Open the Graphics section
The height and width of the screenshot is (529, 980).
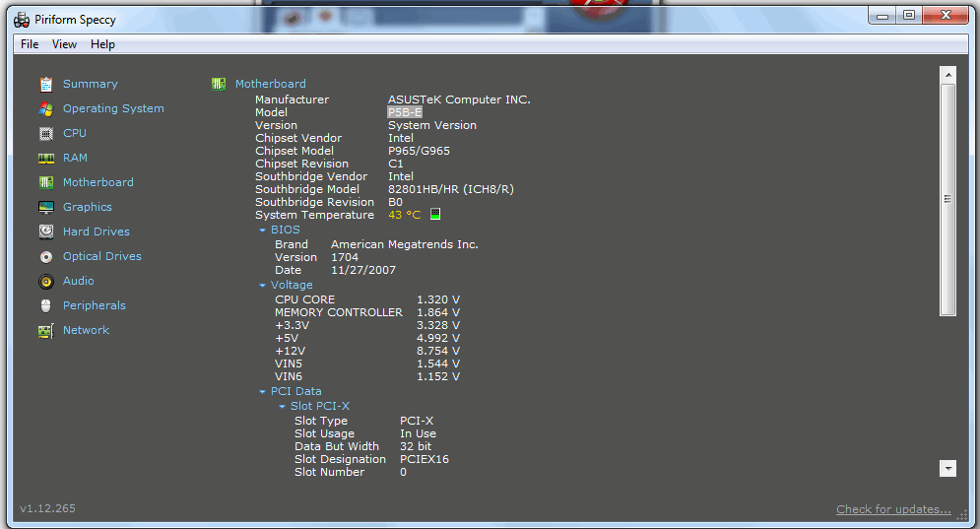(x=87, y=207)
